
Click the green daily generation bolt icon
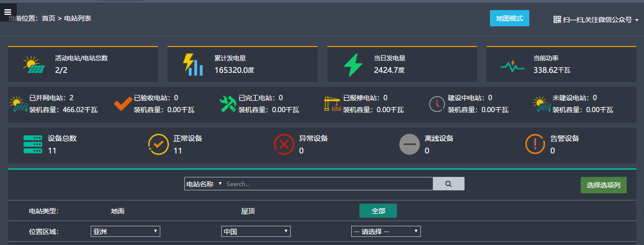pos(353,65)
